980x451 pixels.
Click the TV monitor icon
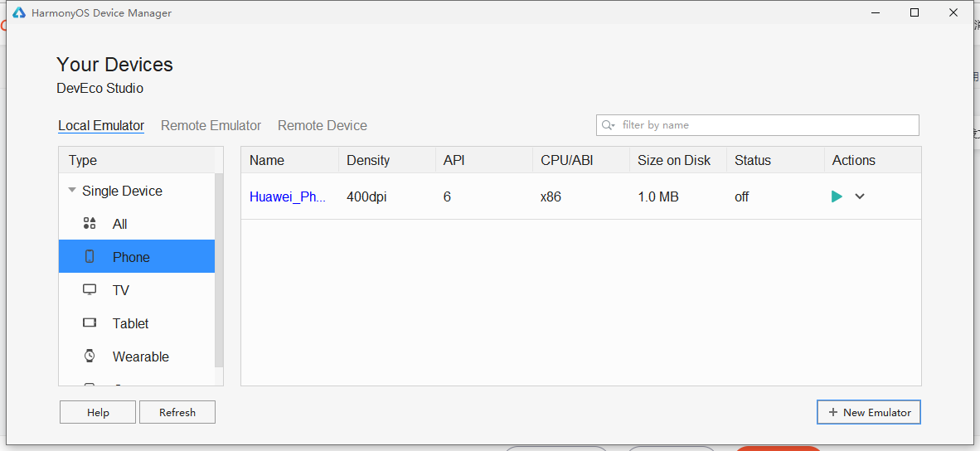click(90, 290)
